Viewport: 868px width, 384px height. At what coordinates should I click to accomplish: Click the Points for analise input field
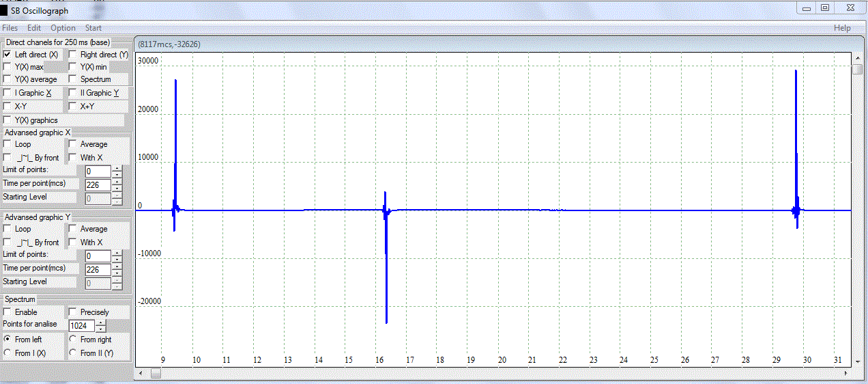click(82, 326)
